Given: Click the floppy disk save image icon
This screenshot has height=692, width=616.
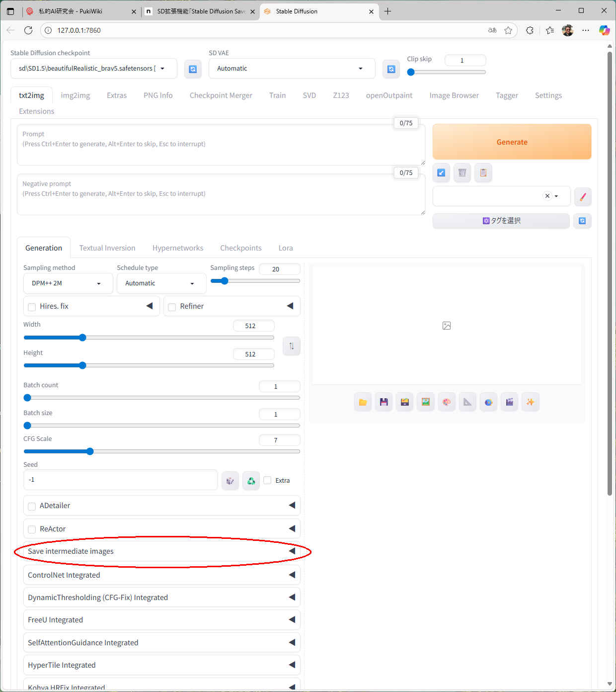Looking at the screenshot, I should pyautogui.click(x=384, y=402).
